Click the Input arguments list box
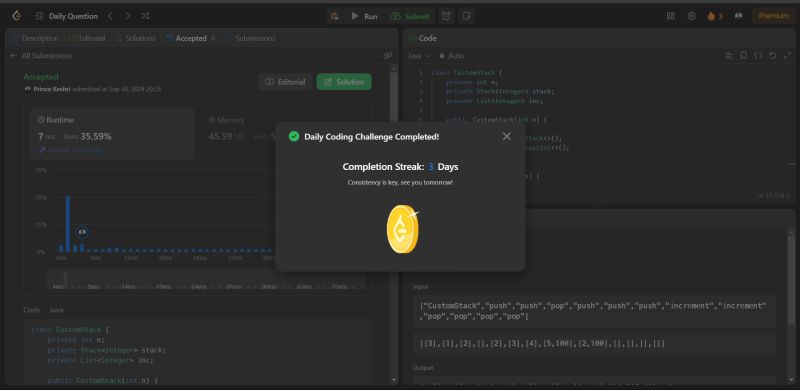This screenshot has height=390, width=800. tap(594, 344)
